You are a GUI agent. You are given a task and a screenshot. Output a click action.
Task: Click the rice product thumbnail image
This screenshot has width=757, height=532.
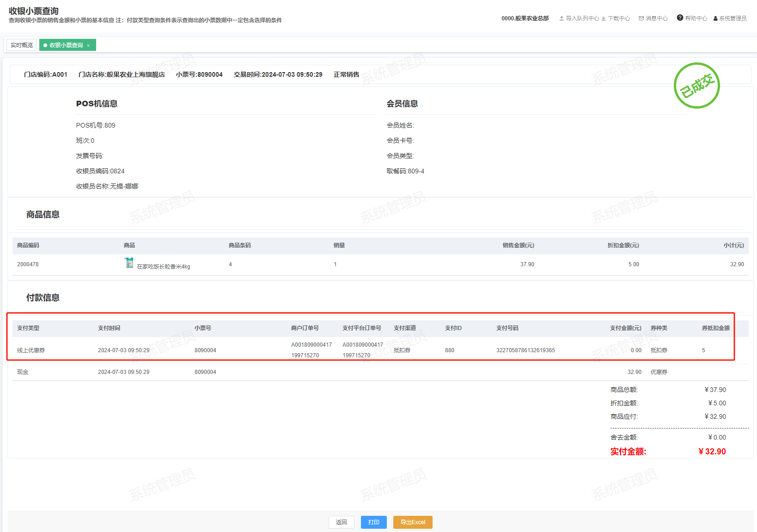pyautogui.click(x=129, y=263)
